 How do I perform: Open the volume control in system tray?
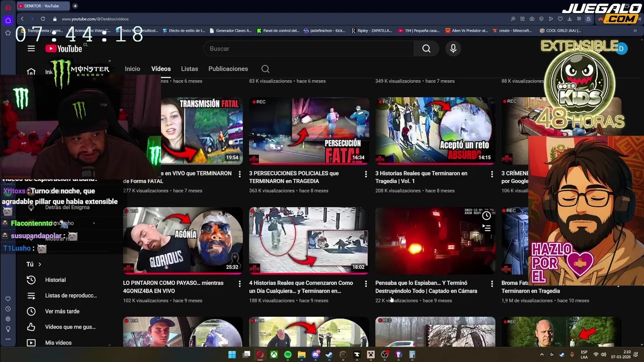pyautogui.click(x=604, y=354)
